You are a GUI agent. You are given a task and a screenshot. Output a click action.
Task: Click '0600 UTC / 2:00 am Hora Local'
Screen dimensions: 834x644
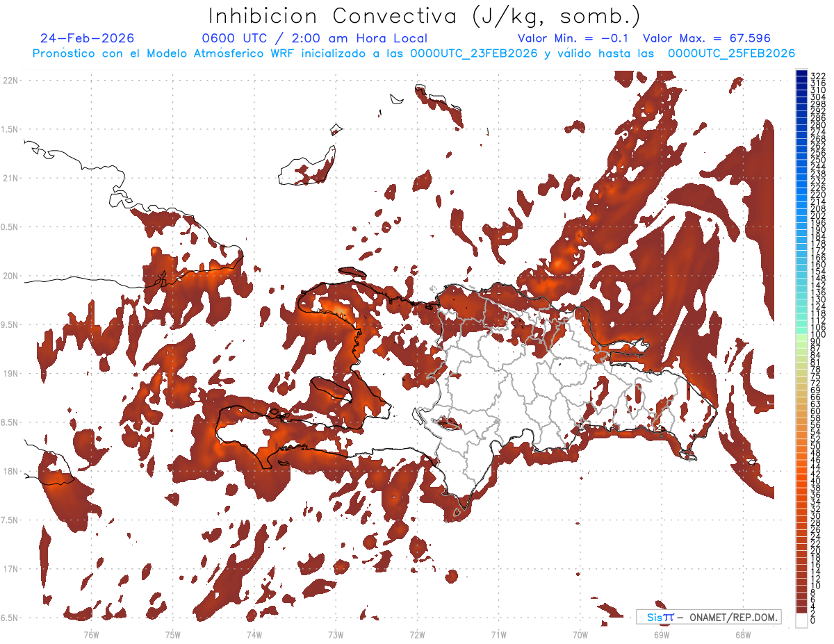(315, 38)
